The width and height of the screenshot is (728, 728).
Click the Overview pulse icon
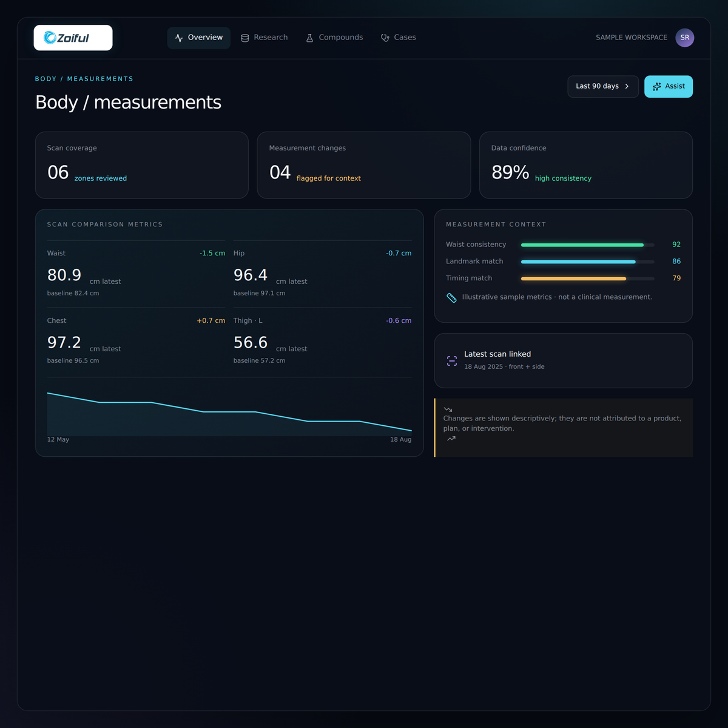(179, 38)
